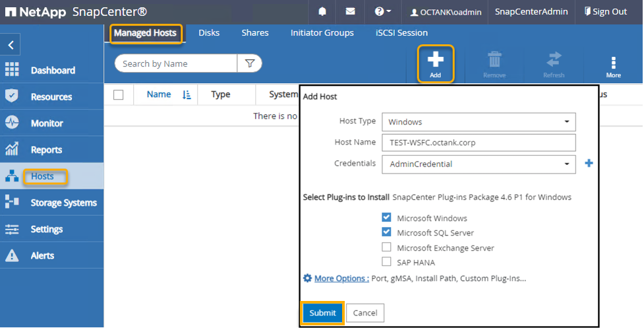Click the Name sort order icon
The height and width of the screenshot is (328, 644).
pyautogui.click(x=187, y=95)
